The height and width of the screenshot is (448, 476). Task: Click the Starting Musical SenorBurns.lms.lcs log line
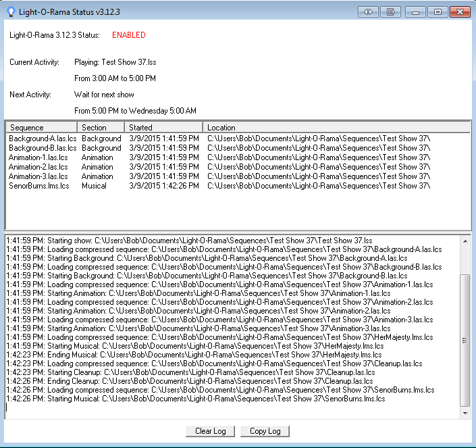pyautogui.click(x=196, y=399)
